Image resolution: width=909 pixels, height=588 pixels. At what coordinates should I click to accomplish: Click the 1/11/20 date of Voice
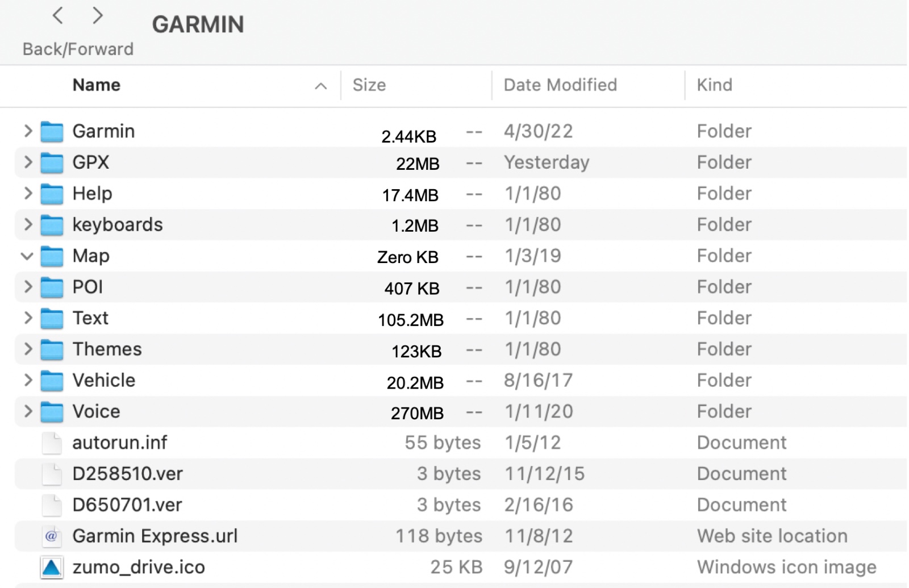pyautogui.click(x=539, y=411)
